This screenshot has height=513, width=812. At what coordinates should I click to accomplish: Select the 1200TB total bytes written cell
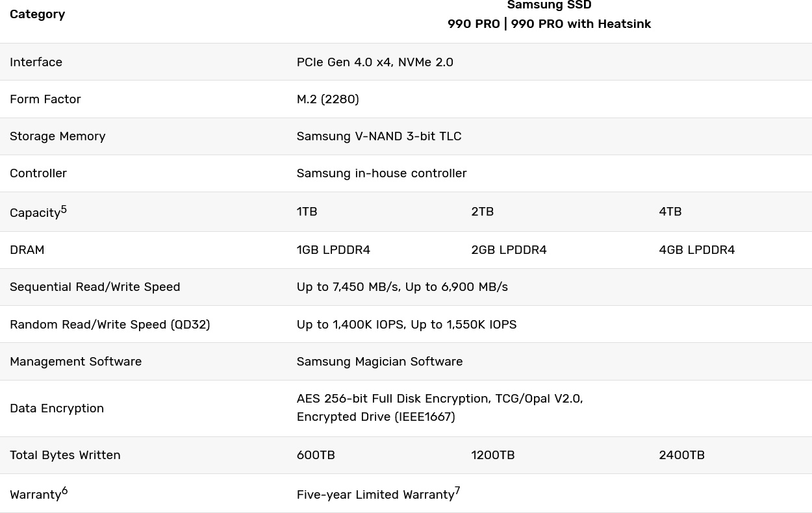click(x=492, y=455)
